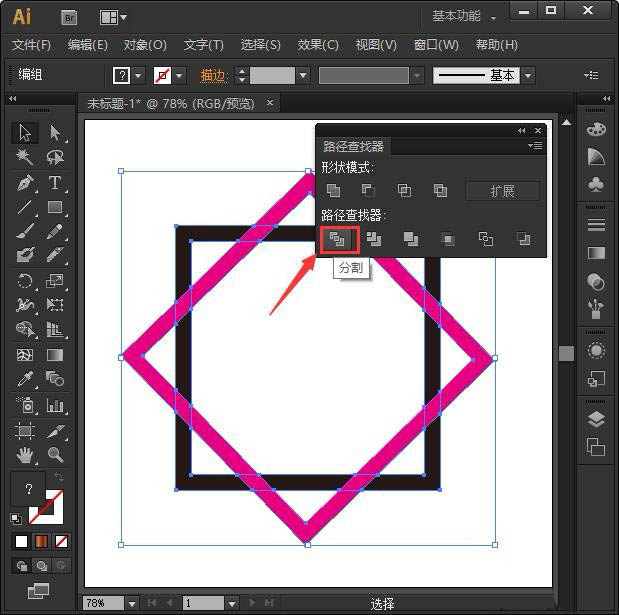Viewport: 619px width, 615px height.
Task: Open the fill color dropdown arrow
Action: pos(138,75)
